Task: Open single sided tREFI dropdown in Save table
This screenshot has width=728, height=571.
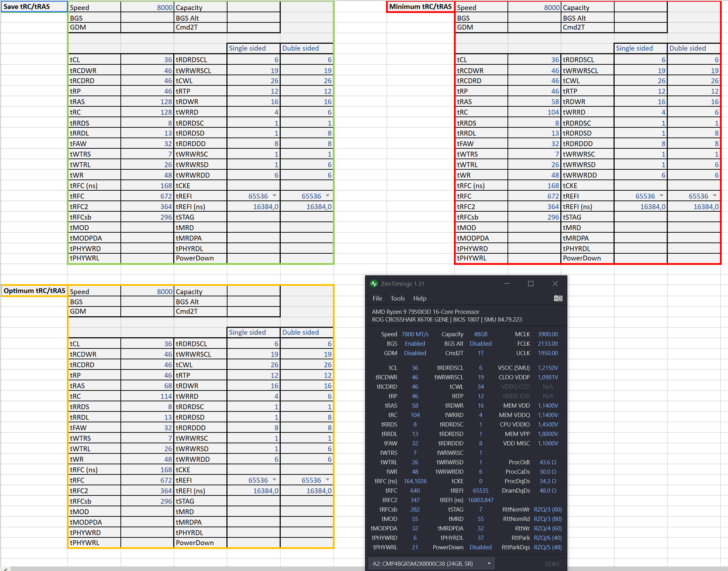Action: [x=274, y=196]
